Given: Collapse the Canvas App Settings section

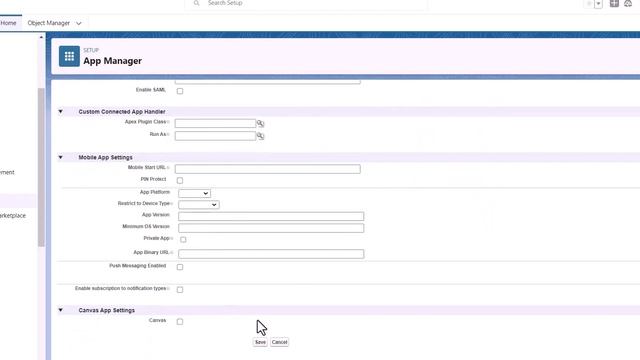Looking at the screenshot, I should coord(60,310).
